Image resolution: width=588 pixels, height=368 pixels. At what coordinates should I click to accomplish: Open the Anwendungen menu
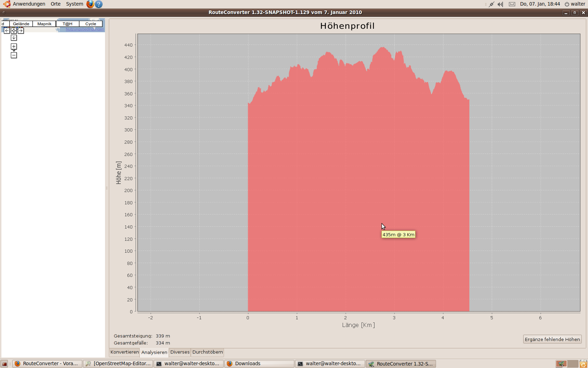tap(29, 4)
